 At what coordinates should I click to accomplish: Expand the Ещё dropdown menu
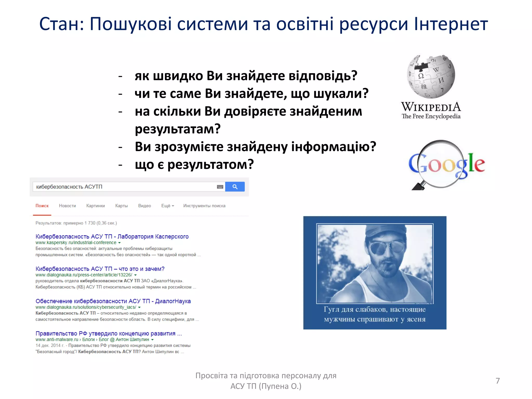(x=168, y=206)
